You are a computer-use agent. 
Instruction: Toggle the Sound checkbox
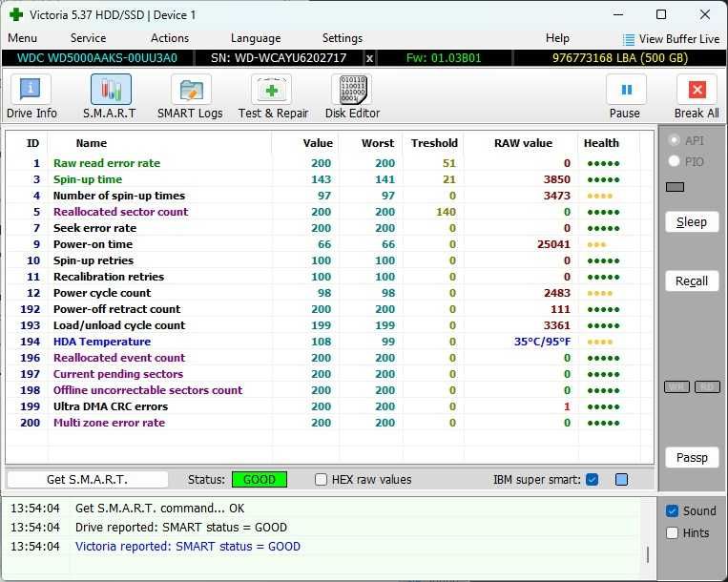pos(672,510)
